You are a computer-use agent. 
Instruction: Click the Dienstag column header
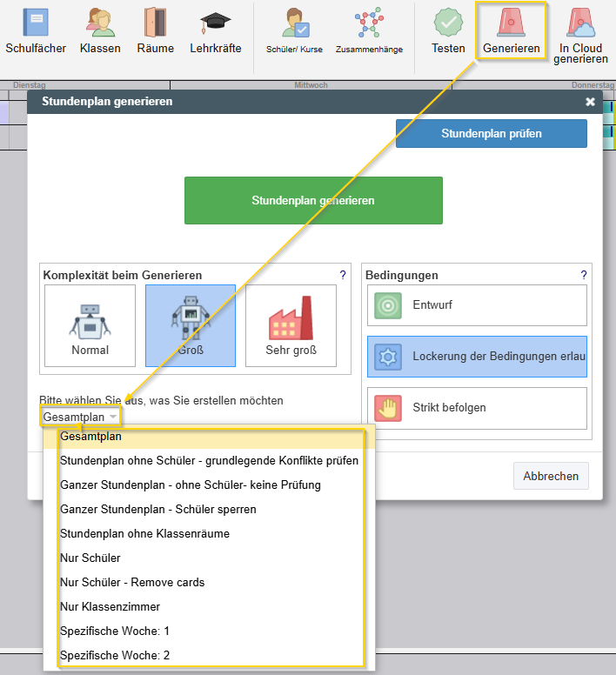pos(30,84)
